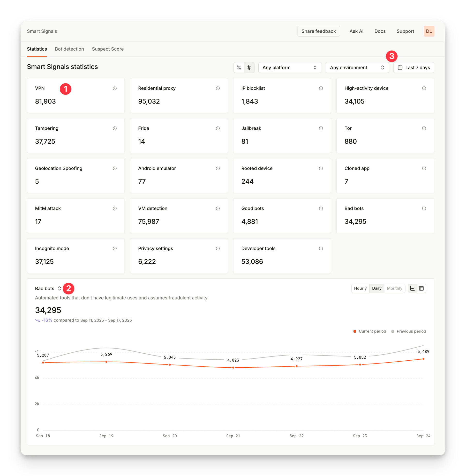Screen dimensions: 466x476
Task: Click the Cloned app info icon
Action: pos(424,168)
